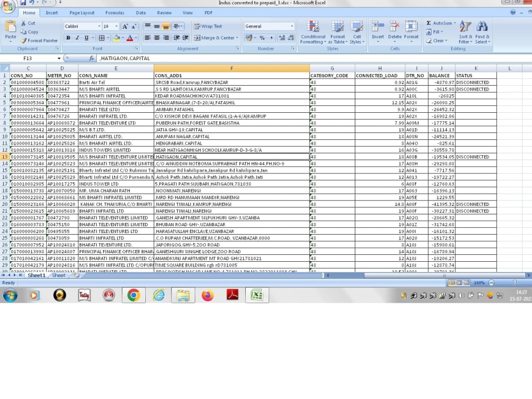
Task: Open Fill dropdown
Action: click(x=435, y=32)
